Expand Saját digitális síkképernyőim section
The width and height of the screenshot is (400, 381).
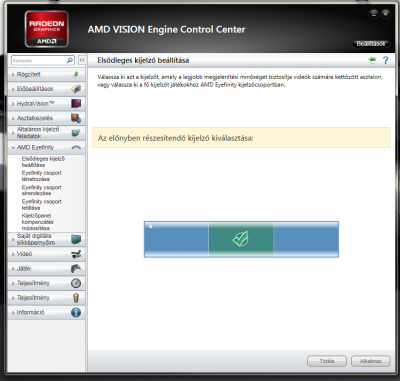[46, 239]
